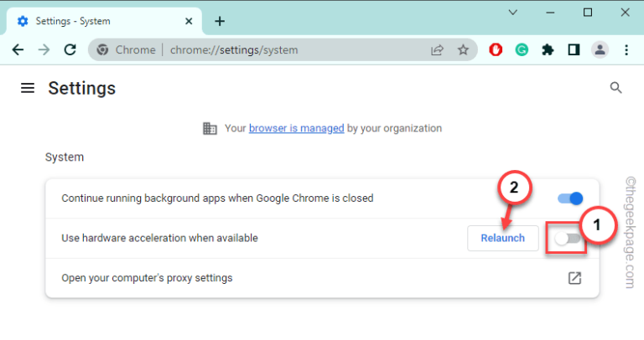The image size is (644, 340).
Task: Click the Relaunch button
Action: pos(502,238)
